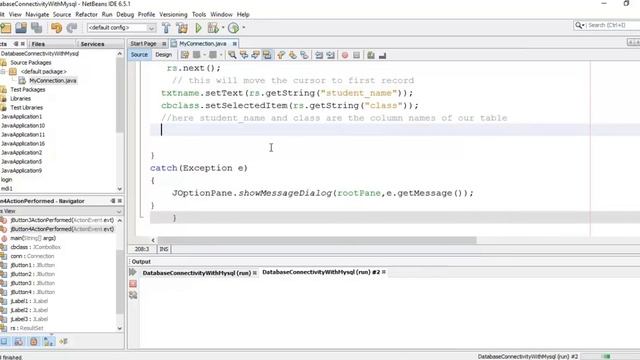
Task: Click the Stop Macro Recording square
Action: coord(356,55)
